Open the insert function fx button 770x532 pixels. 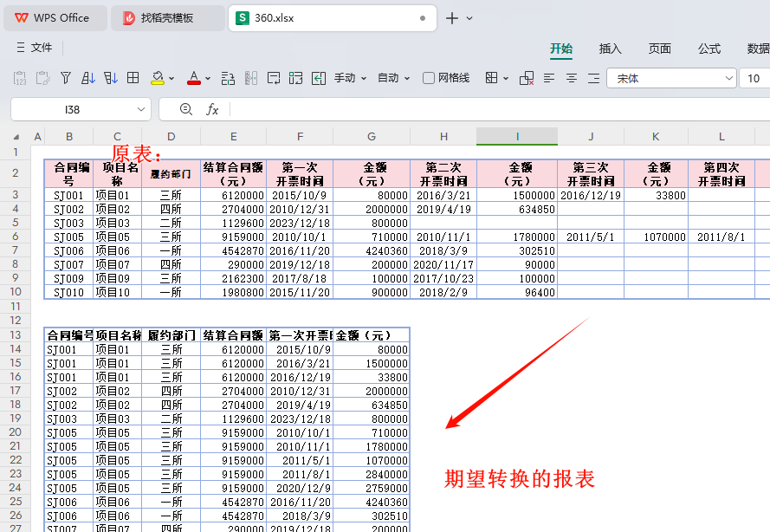pos(212,109)
